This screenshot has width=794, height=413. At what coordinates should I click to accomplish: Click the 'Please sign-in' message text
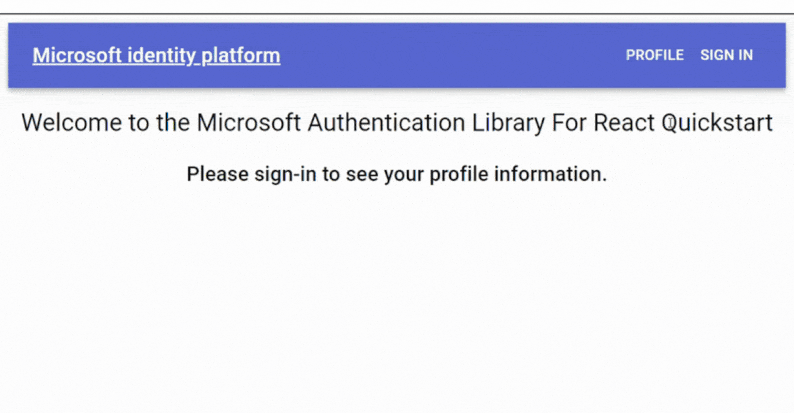(397, 174)
